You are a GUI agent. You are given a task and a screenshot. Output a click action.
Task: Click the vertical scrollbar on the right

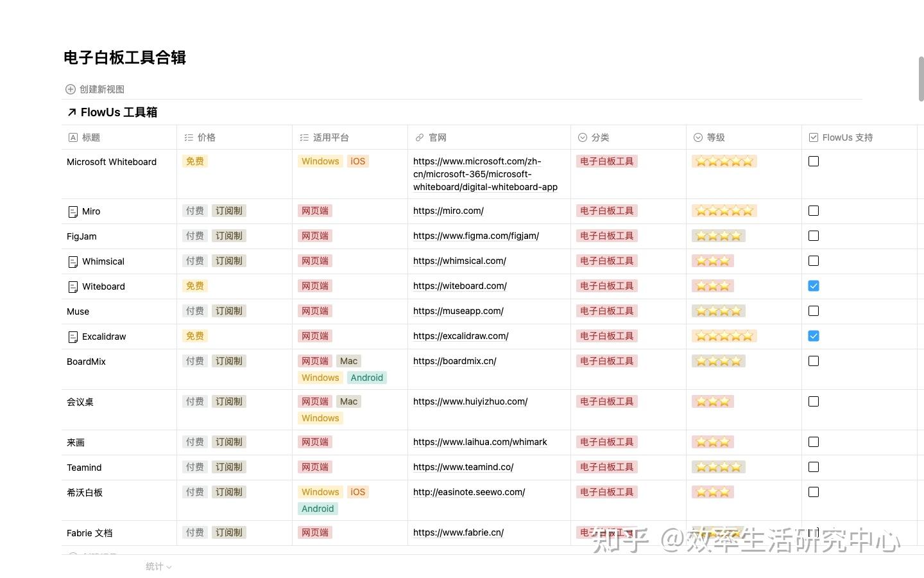(921, 78)
